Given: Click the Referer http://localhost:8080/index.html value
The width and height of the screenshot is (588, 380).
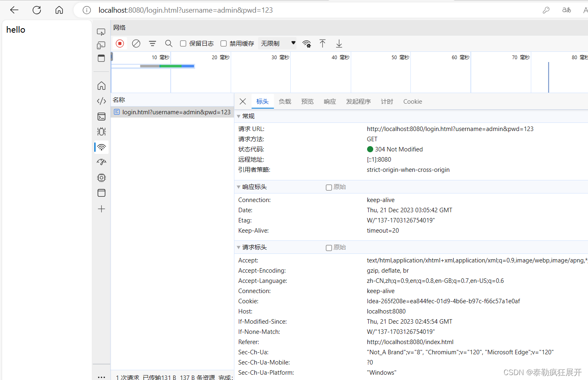Looking at the screenshot, I should (410, 342).
